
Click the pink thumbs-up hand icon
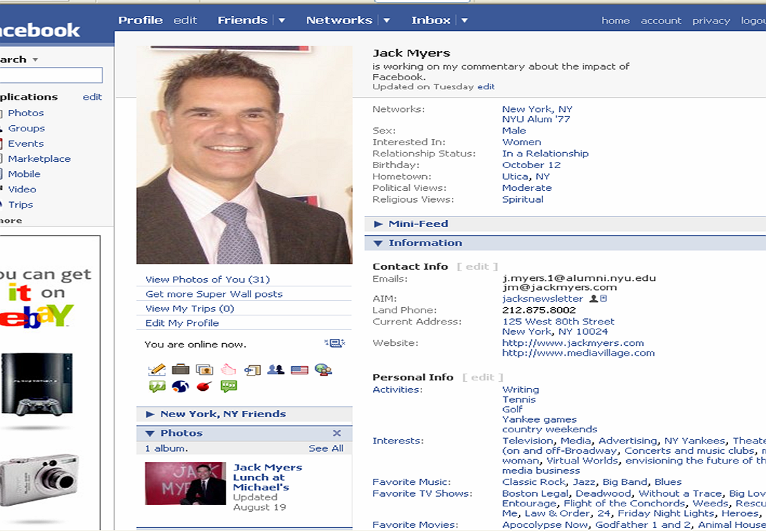point(228,369)
